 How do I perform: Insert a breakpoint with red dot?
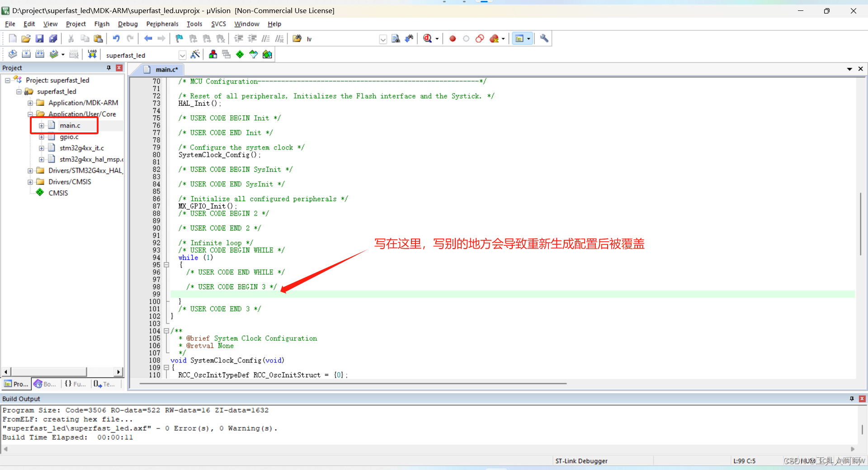coord(453,39)
